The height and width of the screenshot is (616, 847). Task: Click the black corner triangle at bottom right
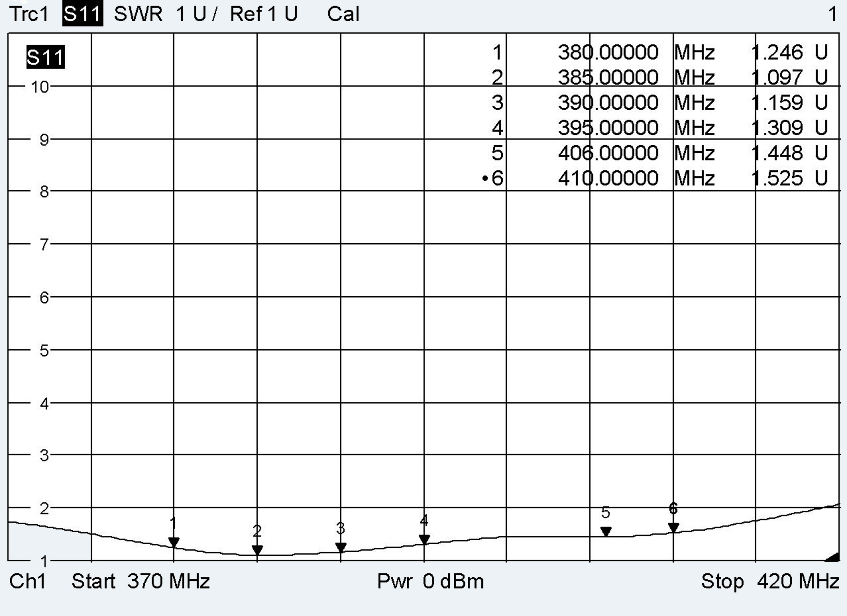pyautogui.click(x=833, y=557)
